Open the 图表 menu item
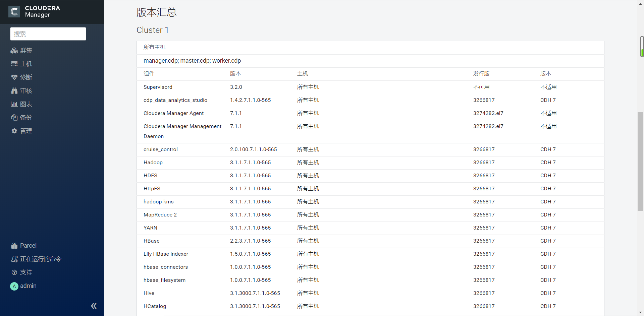Viewport: 644px width, 316px height. click(x=26, y=104)
